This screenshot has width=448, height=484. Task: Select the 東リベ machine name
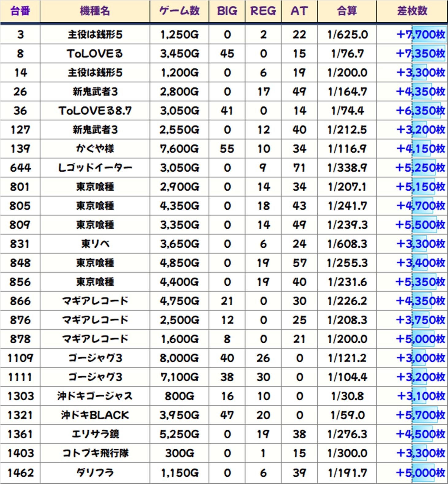point(95,244)
